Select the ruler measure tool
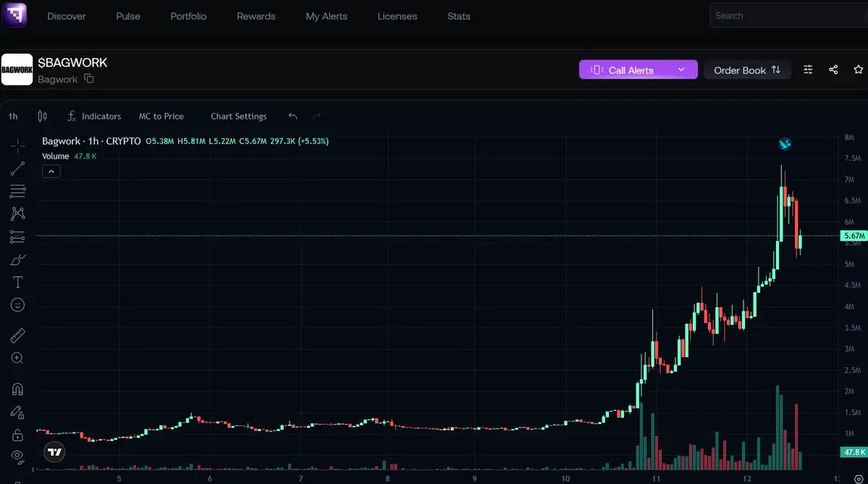 pyautogui.click(x=17, y=335)
